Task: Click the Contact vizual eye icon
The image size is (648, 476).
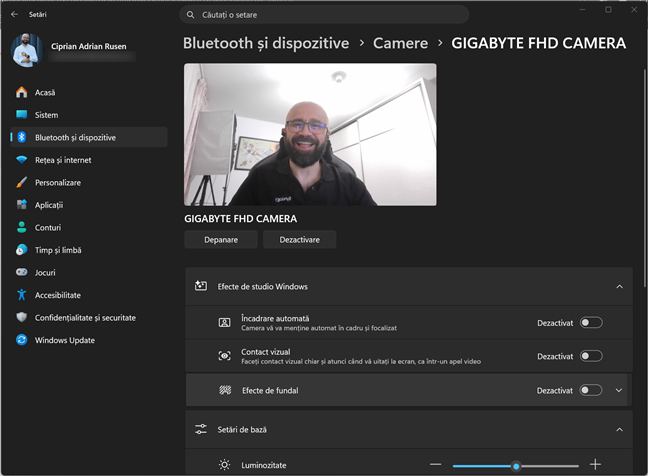Action: tap(224, 356)
